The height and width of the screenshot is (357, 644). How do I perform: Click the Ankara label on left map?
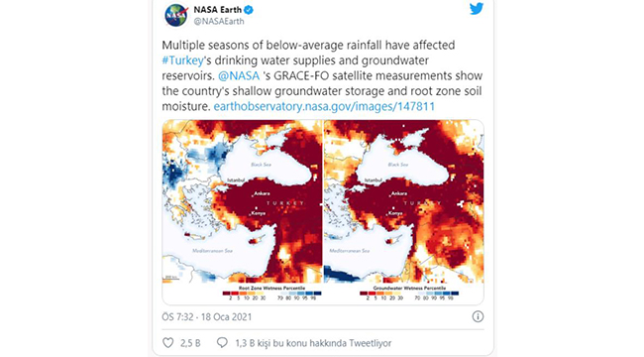[262, 193]
